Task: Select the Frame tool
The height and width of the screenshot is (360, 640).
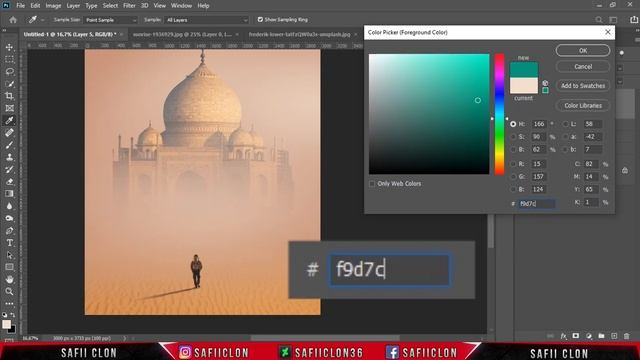Action: (x=9, y=108)
